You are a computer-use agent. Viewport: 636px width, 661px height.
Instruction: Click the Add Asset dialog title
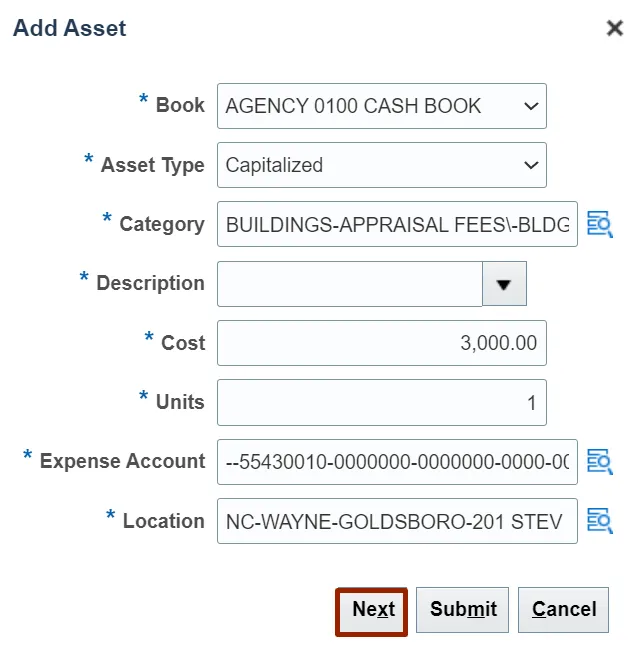tap(70, 28)
